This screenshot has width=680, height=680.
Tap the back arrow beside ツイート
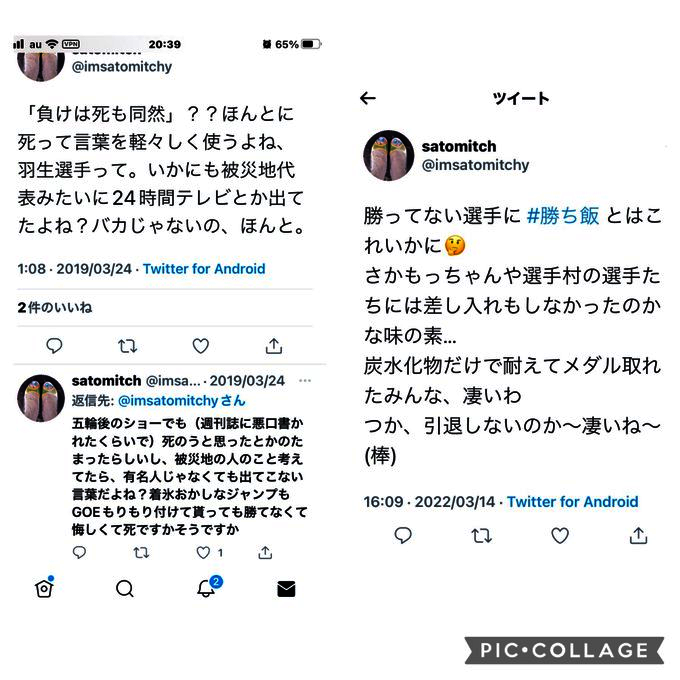[x=368, y=98]
